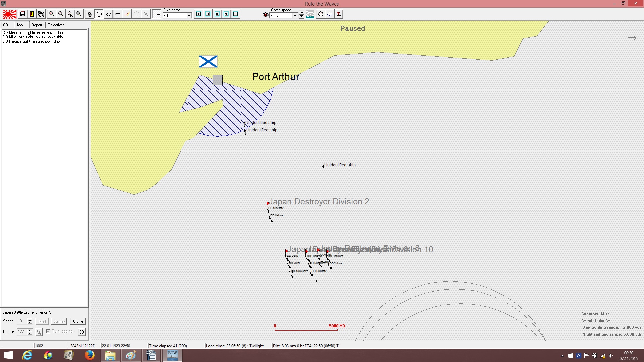Increase game speed with up arrow
This screenshot has width=644, height=362.
302,13
